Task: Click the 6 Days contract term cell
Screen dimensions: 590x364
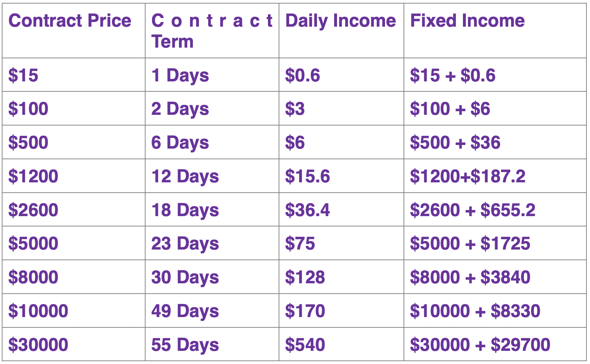Action: click(180, 143)
